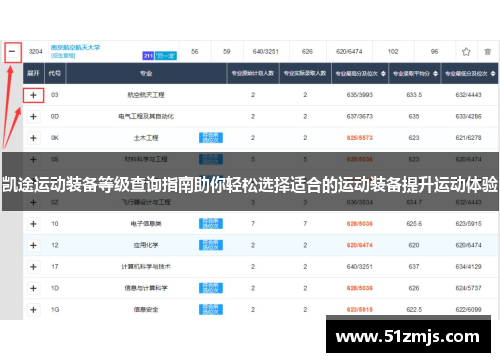Click the 633.5 average score
Screen dimensions: 500x362
414,95
